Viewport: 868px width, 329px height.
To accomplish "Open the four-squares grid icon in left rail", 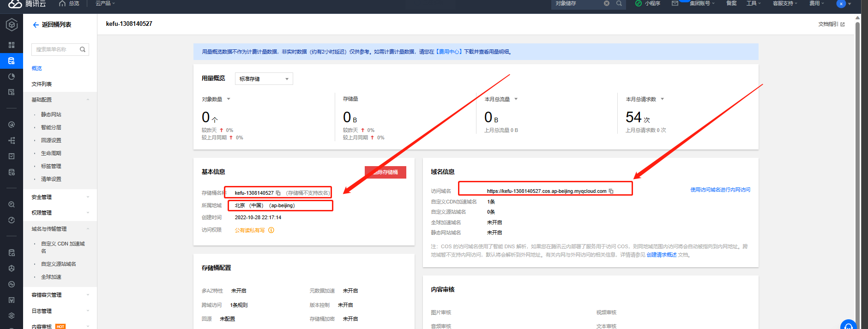I will (12, 45).
